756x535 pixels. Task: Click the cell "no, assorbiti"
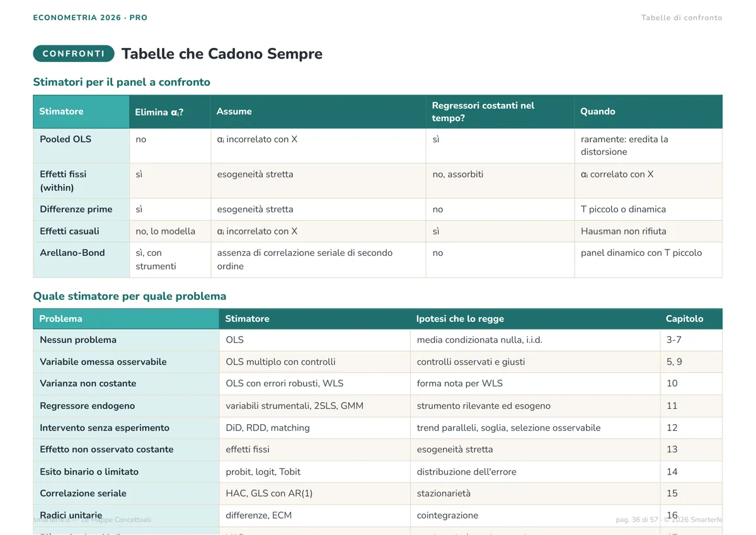click(x=500, y=181)
